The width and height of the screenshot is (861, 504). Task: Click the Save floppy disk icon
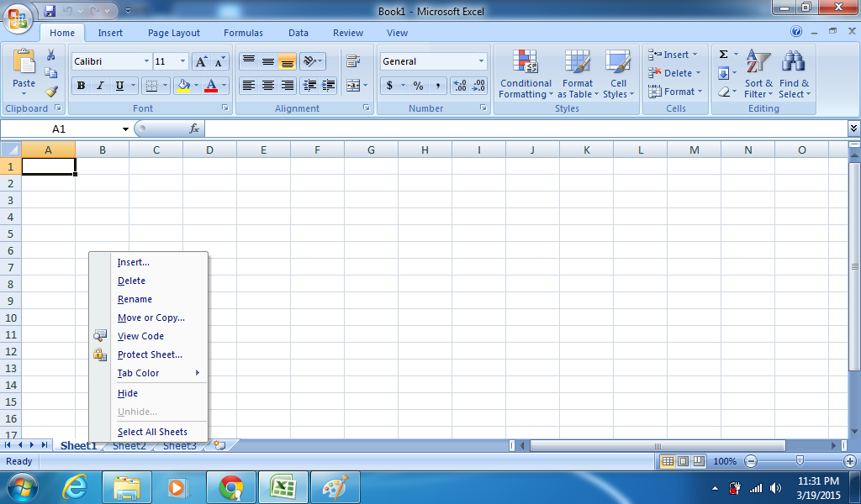pyautogui.click(x=50, y=10)
